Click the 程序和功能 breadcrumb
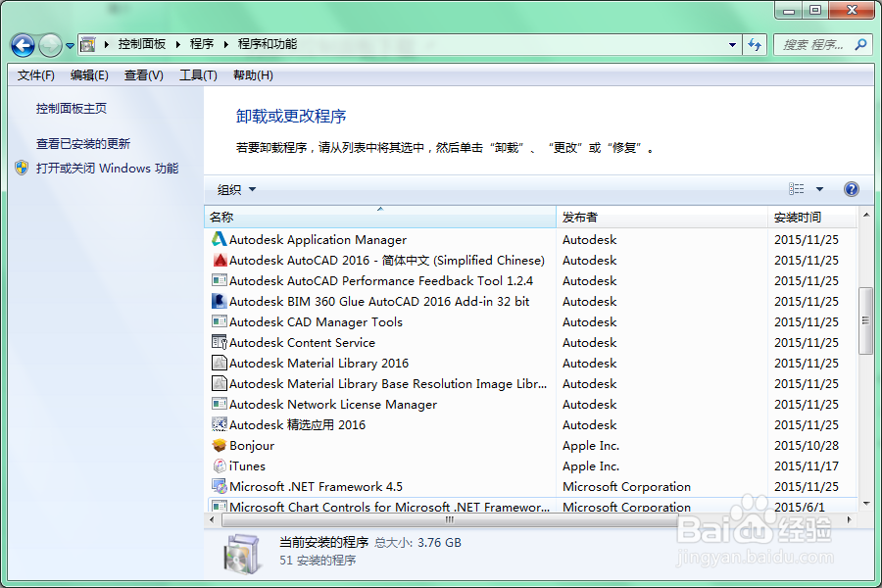The height and width of the screenshot is (588, 882). (268, 44)
